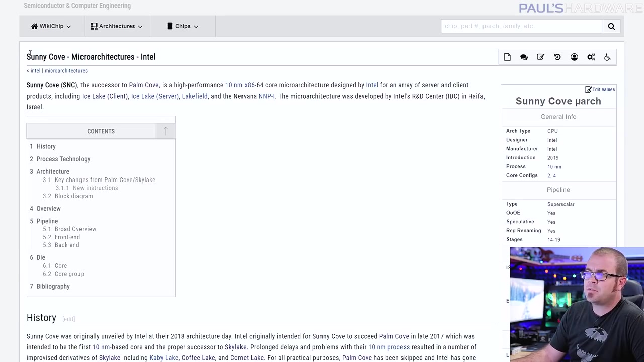Jump to 5.2 Front-end

tap(61, 237)
